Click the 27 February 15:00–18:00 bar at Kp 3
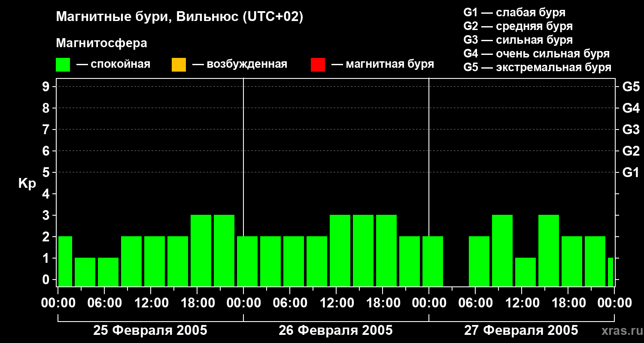This screenshot has height=343, width=644. [x=549, y=250]
